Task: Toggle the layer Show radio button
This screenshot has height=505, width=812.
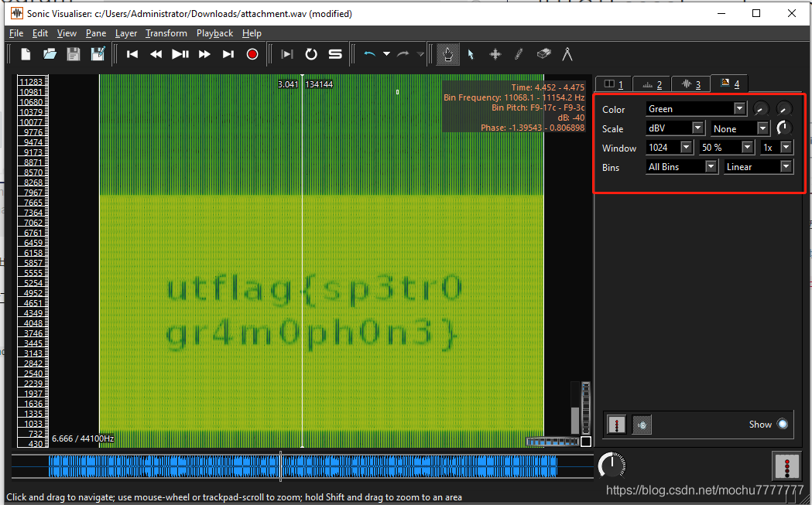Action: click(783, 424)
